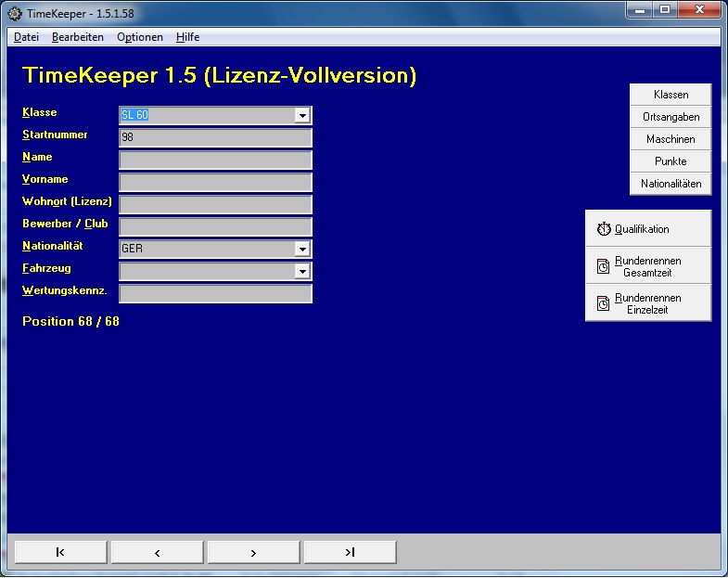This screenshot has width=728, height=578.
Task: Focus the Wohnort (Lizenz) input field
Action: pos(215,204)
